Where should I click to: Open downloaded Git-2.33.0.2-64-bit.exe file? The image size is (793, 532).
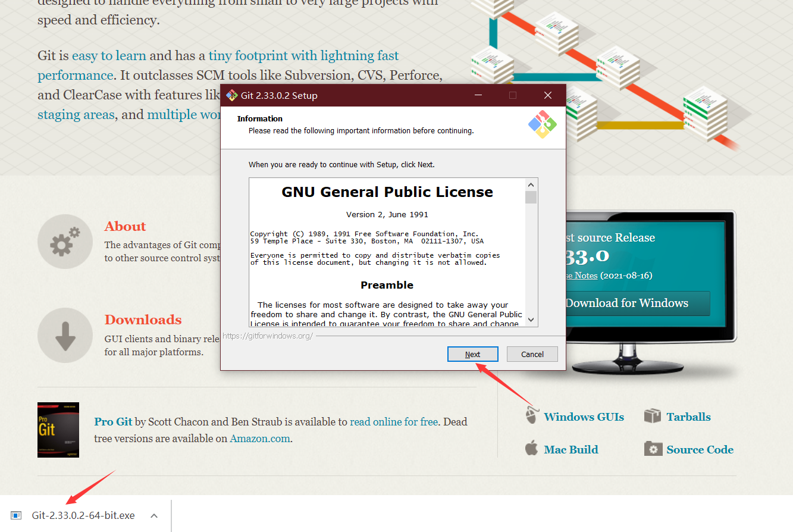83,515
